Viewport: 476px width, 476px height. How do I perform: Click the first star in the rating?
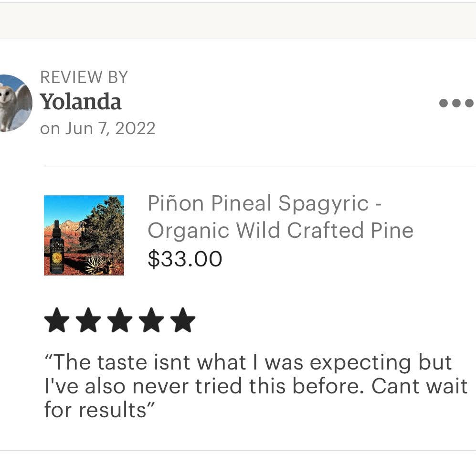[x=57, y=320]
